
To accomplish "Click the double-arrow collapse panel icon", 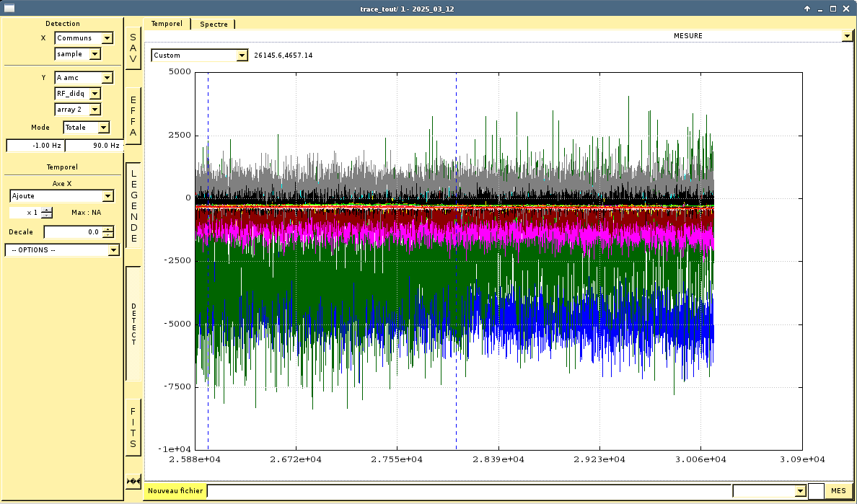I will pyautogui.click(x=133, y=481).
